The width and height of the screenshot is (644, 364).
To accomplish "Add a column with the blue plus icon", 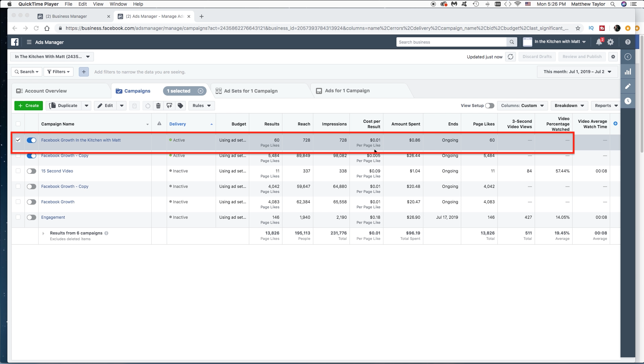I will click(x=615, y=123).
